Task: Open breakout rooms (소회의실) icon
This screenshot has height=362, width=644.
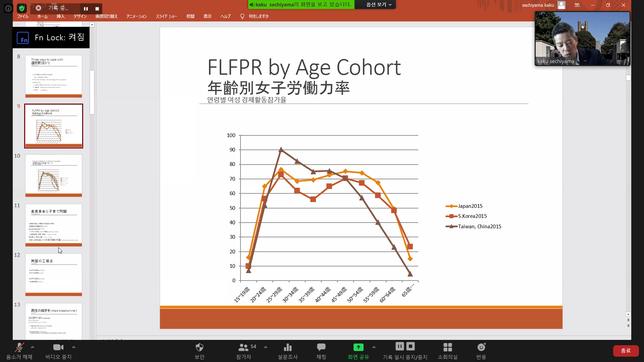Action: tap(447, 348)
